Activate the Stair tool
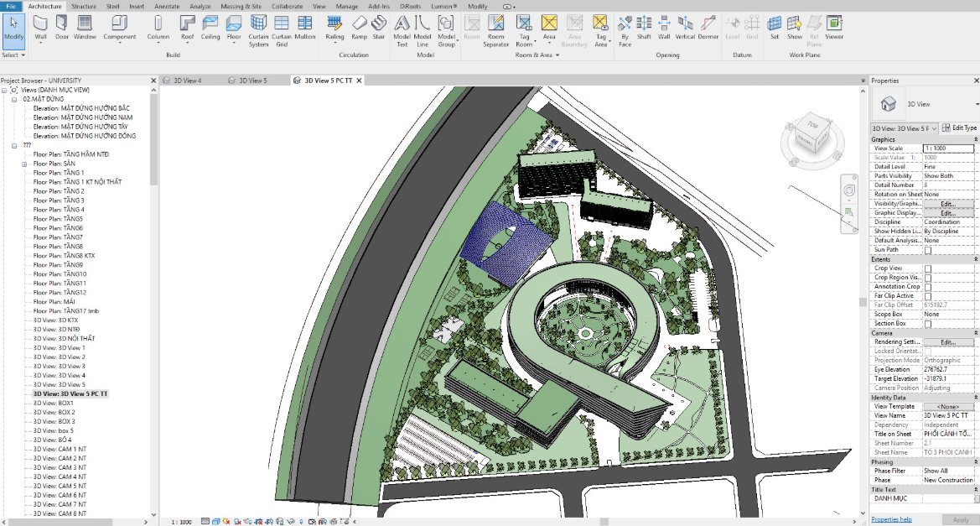980x526 pixels. (379, 26)
